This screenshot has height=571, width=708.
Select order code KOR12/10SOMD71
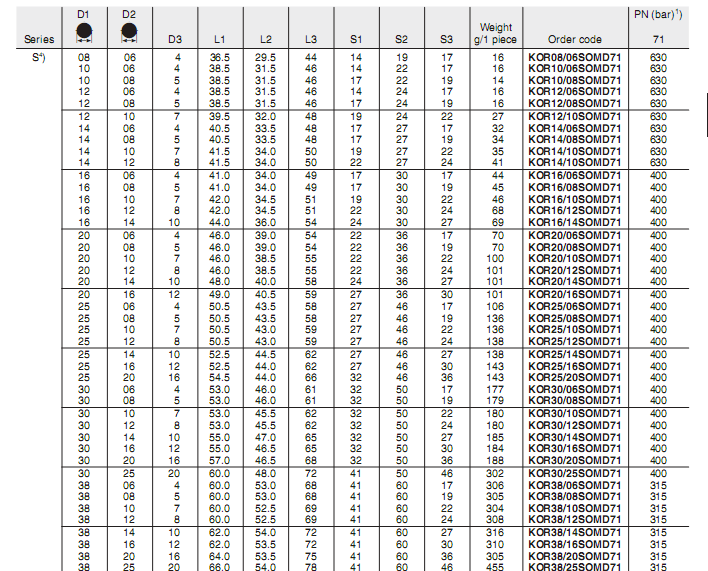coord(573,117)
